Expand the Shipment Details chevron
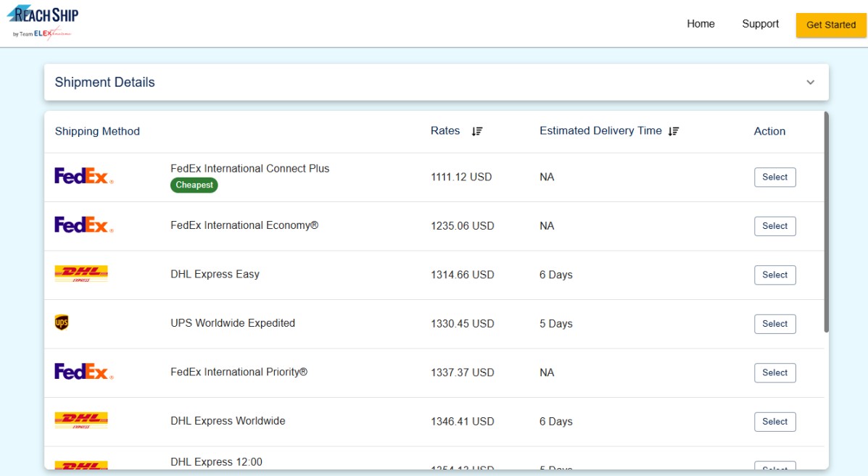Image resolution: width=868 pixels, height=476 pixels. coord(811,83)
